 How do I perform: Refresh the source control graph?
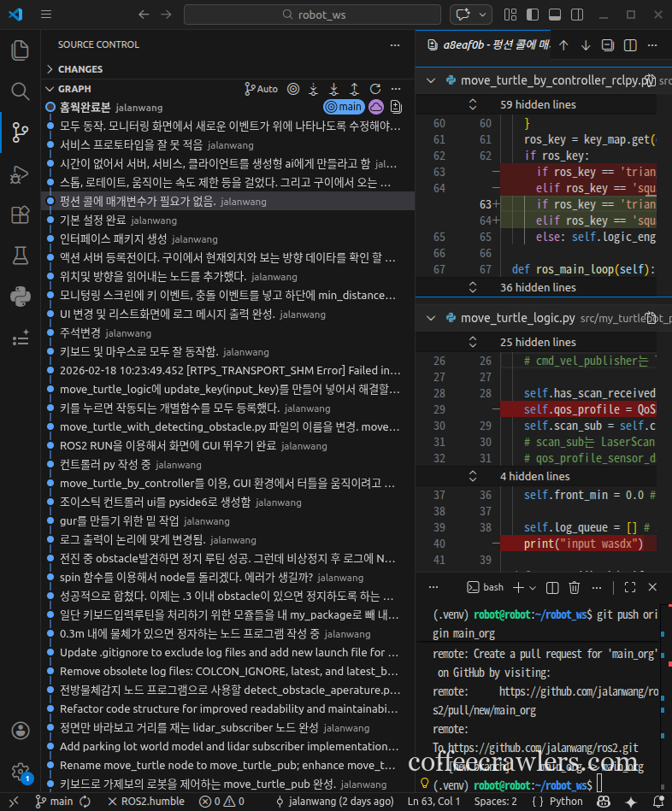coord(374,89)
